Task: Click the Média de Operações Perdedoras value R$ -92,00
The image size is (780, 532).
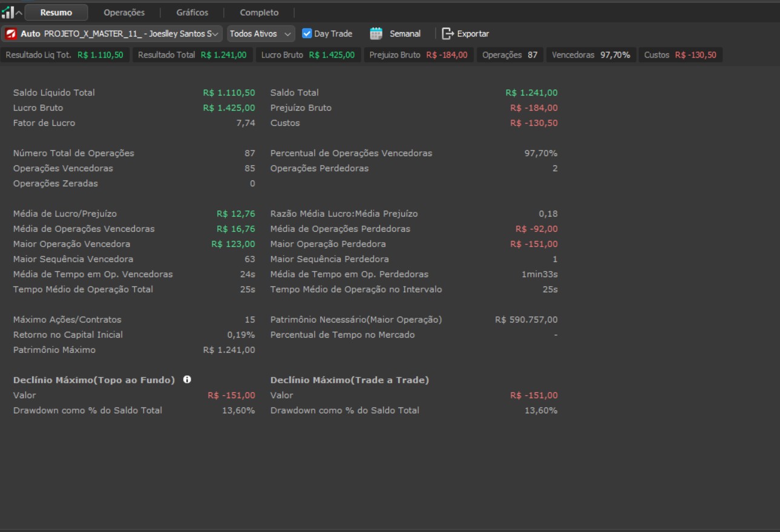Action: coord(537,229)
